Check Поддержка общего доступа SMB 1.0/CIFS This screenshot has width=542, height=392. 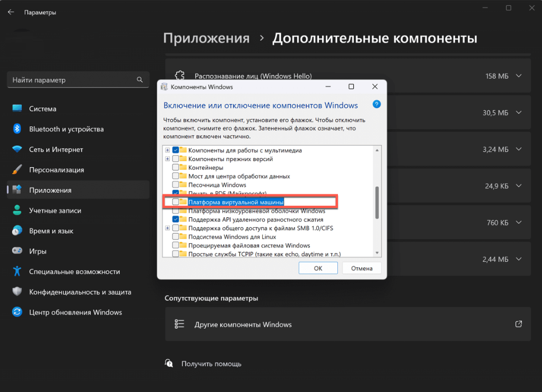176,228
